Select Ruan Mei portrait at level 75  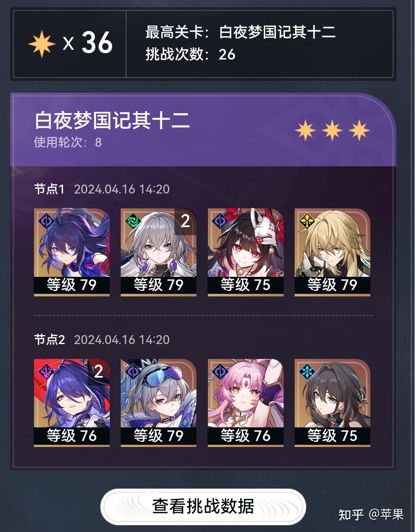[x=333, y=403]
